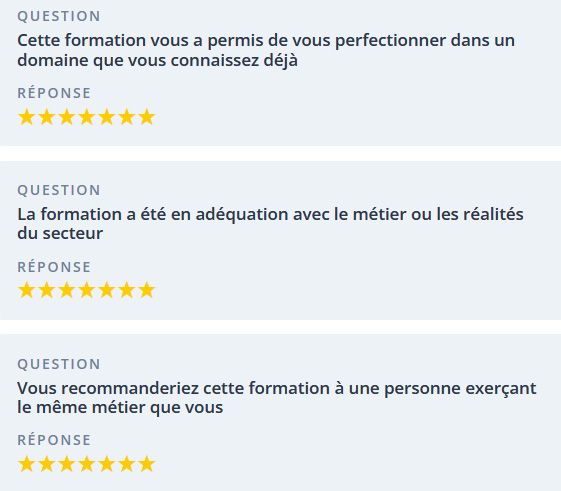Select the question text about adéquation avec le métier
Viewport: 561px width, 491px height.
pos(270,224)
